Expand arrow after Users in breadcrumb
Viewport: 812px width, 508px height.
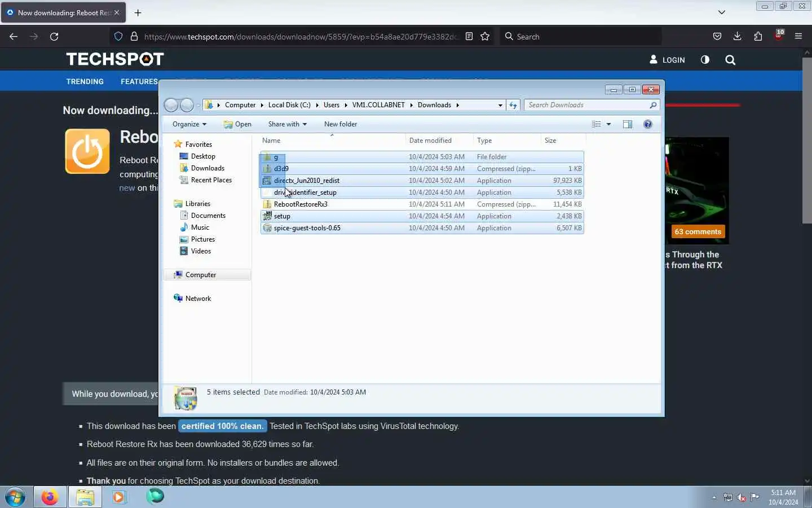coord(346,105)
